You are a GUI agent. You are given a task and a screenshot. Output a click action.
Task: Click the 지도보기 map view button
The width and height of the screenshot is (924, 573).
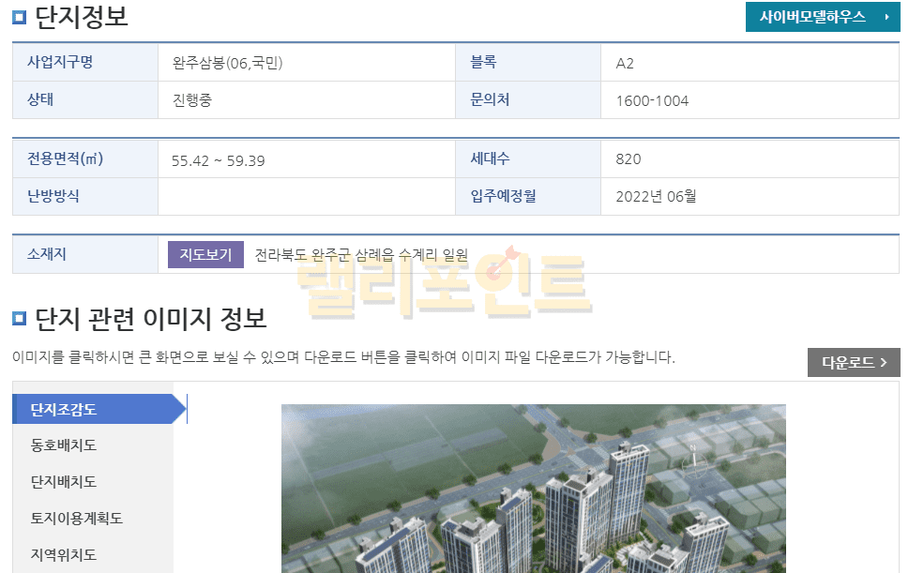[205, 254]
